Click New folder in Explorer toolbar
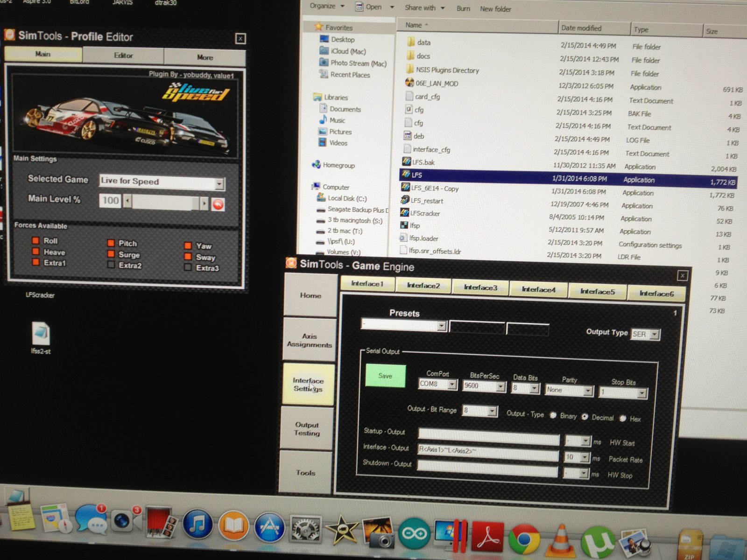This screenshot has width=747, height=560. pyautogui.click(x=495, y=9)
